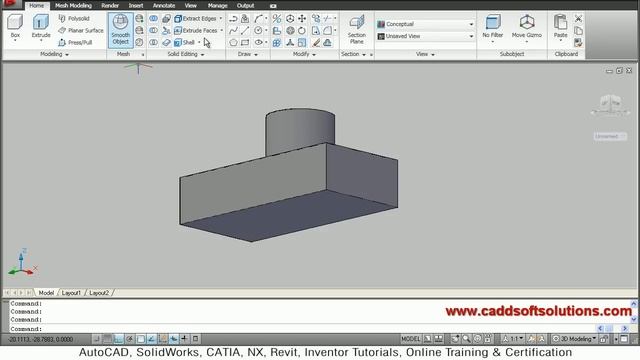Apply the solid Subtract tool

153,30
